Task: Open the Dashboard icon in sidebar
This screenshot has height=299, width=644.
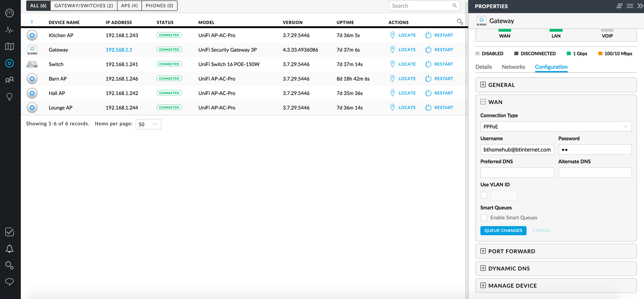Action: click(9, 13)
